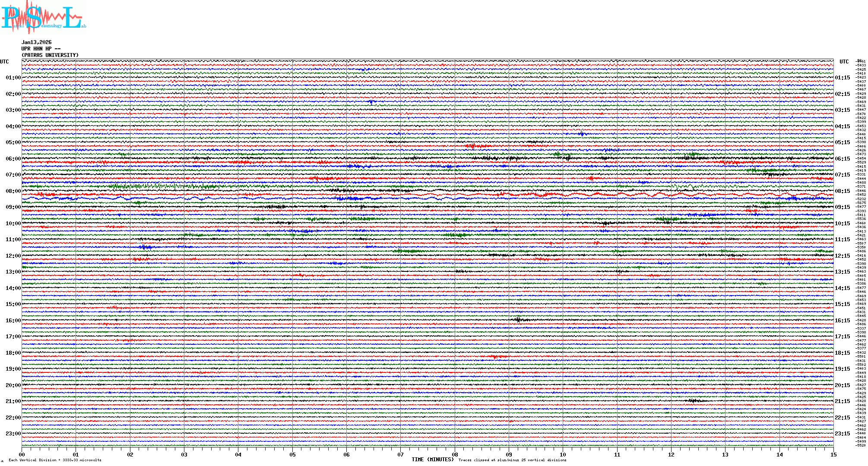868x466 pixels.
Task: Click the TIME (MINUTES) axis title
Action: click(x=433, y=460)
